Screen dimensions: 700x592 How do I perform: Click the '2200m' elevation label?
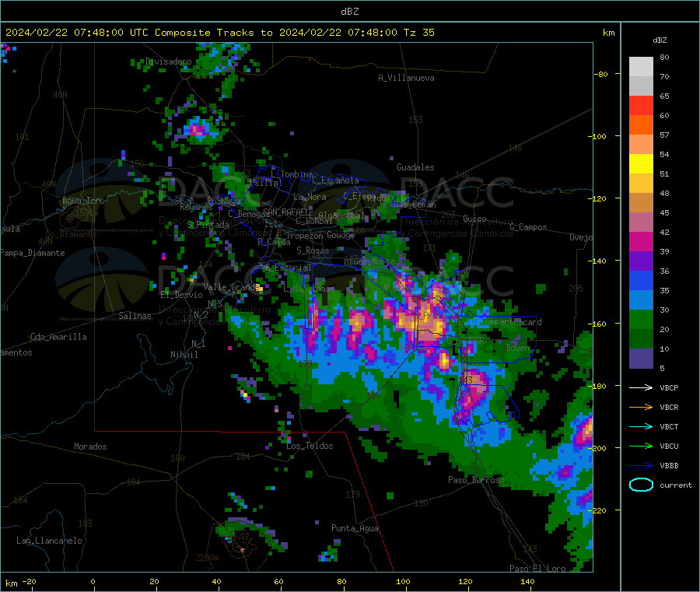(x=207, y=558)
